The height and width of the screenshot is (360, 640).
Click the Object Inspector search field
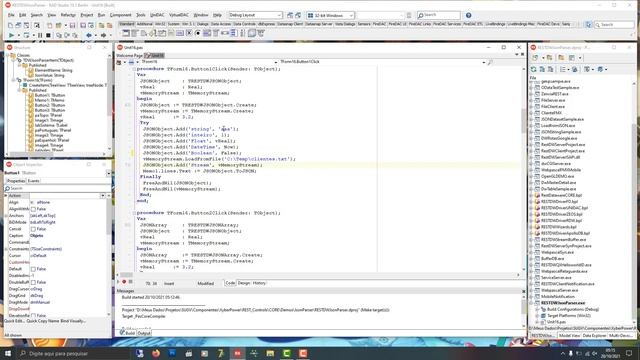57,188
